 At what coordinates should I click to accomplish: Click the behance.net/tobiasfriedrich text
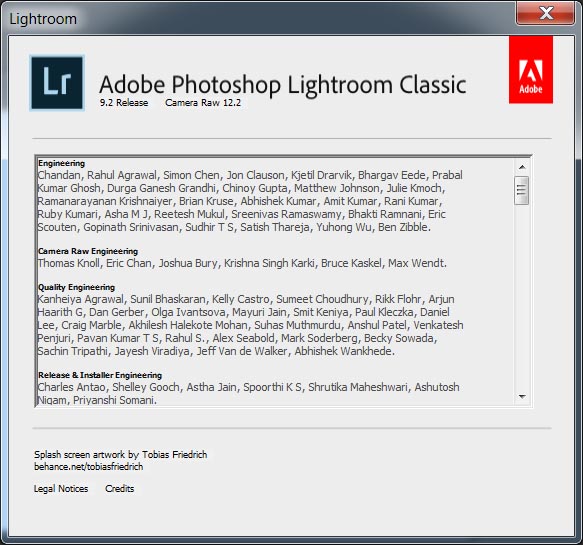pyautogui.click(x=88, y=467)
